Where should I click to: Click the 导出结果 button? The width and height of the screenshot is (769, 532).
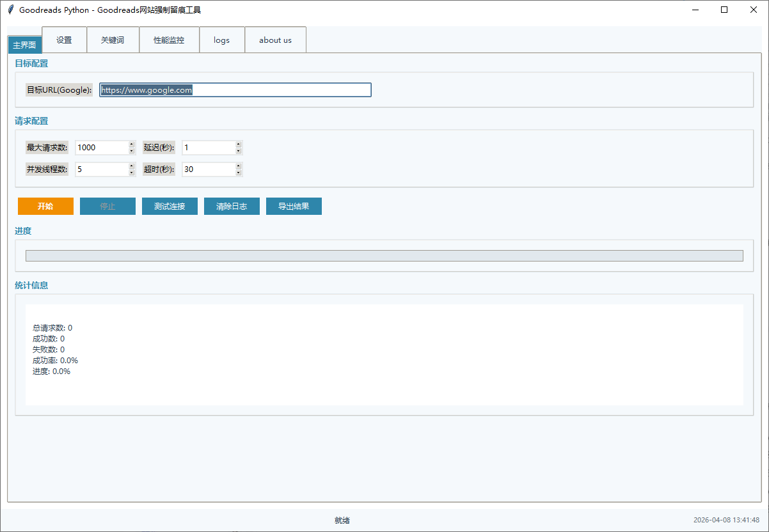click(294, 206)
